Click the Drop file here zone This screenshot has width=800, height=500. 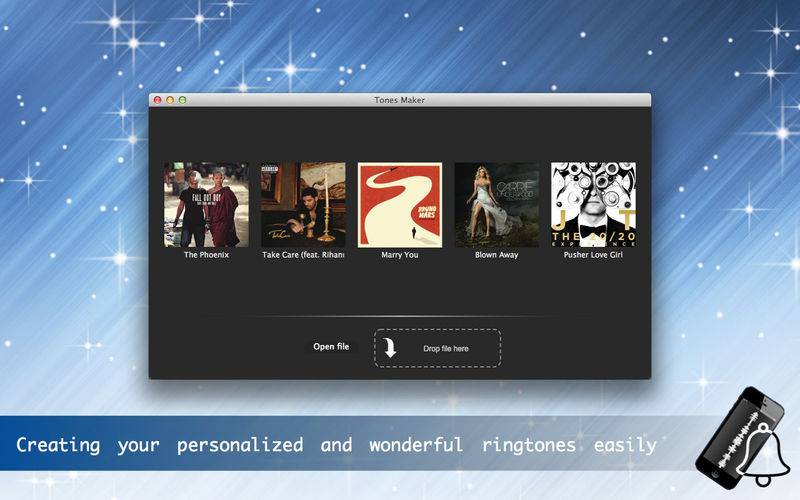pyautogui.click(x=438, y=348)
